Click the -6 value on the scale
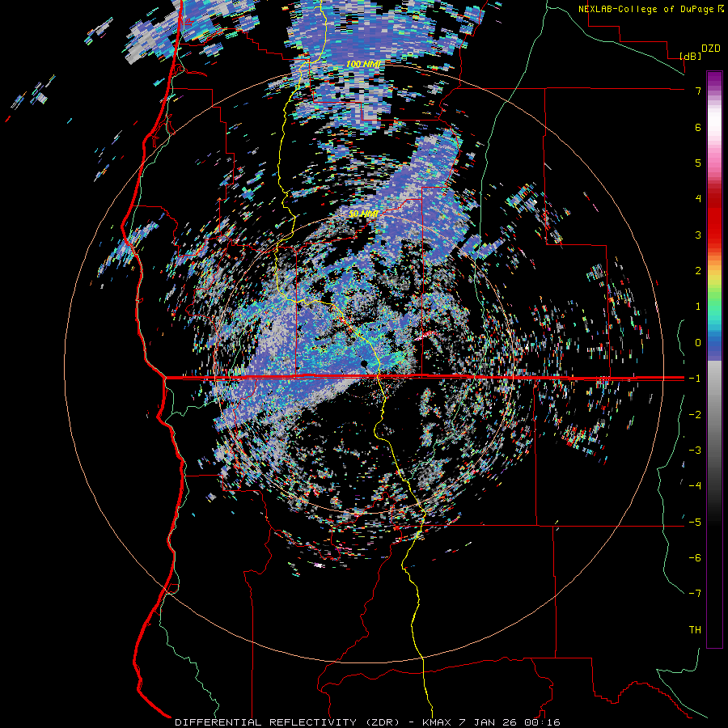Screen dimensions: 728x728 695,558
